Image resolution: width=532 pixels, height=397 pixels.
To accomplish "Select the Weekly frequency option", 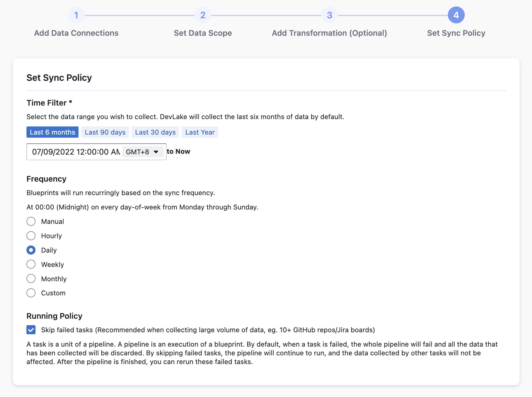I will pyautogui.click(x=31, y=264).
